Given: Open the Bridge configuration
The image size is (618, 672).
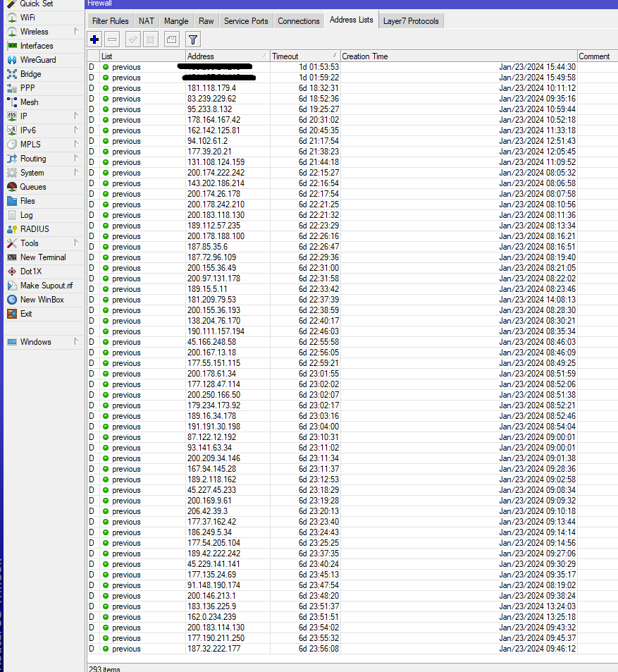Looking at the screenshot, I should pyautogui.click(x=30, y=74).
